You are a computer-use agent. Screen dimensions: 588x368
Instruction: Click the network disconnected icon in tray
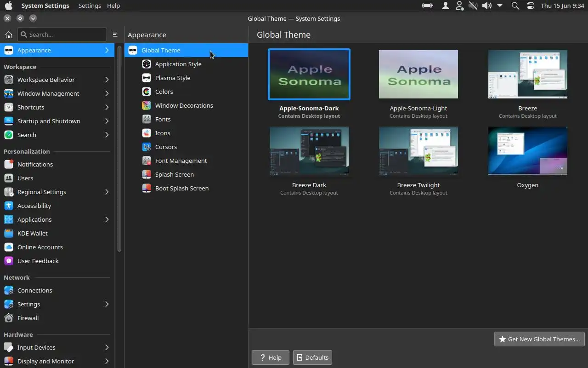coord(473,6)
